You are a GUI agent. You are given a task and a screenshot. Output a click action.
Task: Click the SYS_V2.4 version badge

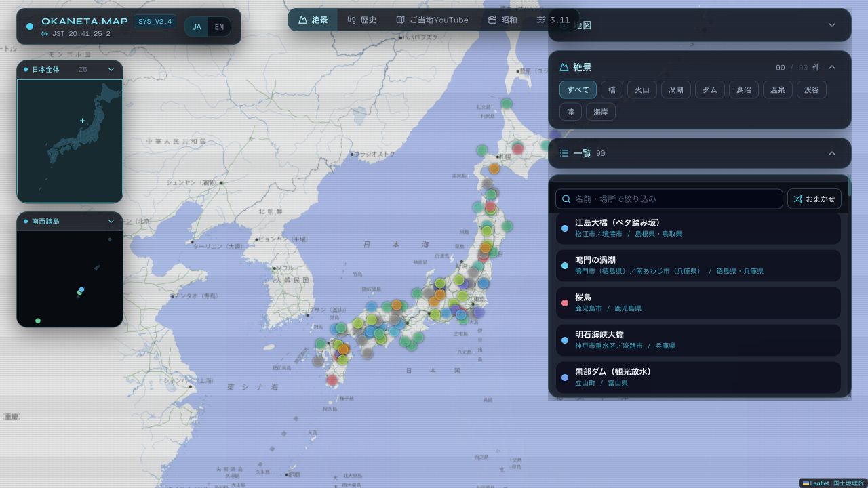155,22
